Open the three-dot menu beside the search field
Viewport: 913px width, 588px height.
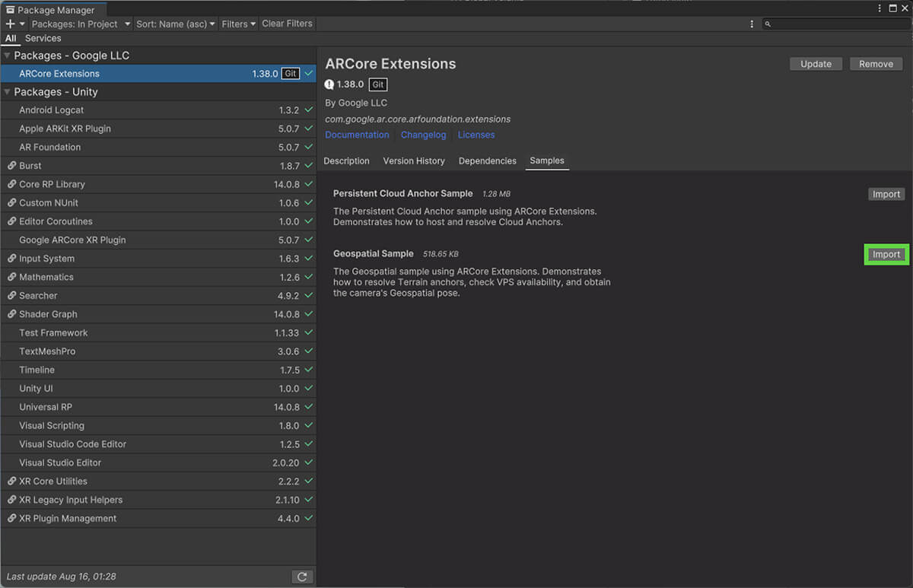pyautogui.click(x=752, y=24)
